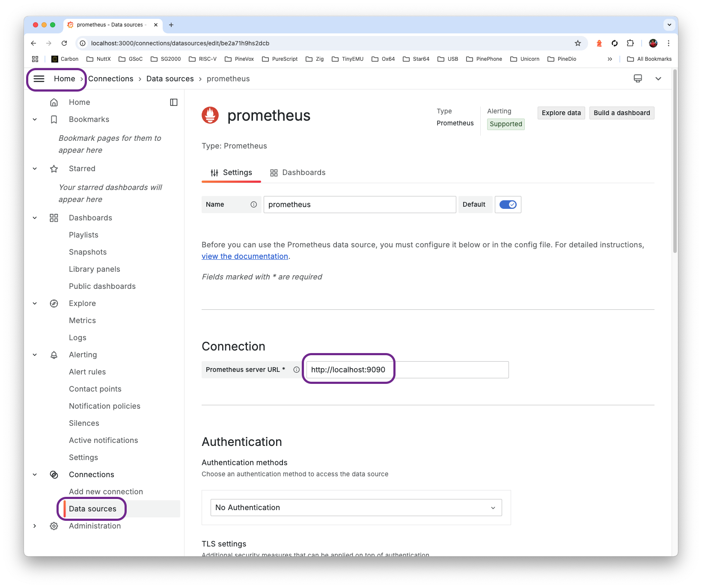
Task: Toggle the Default data source switch
Action: [508, 205]
